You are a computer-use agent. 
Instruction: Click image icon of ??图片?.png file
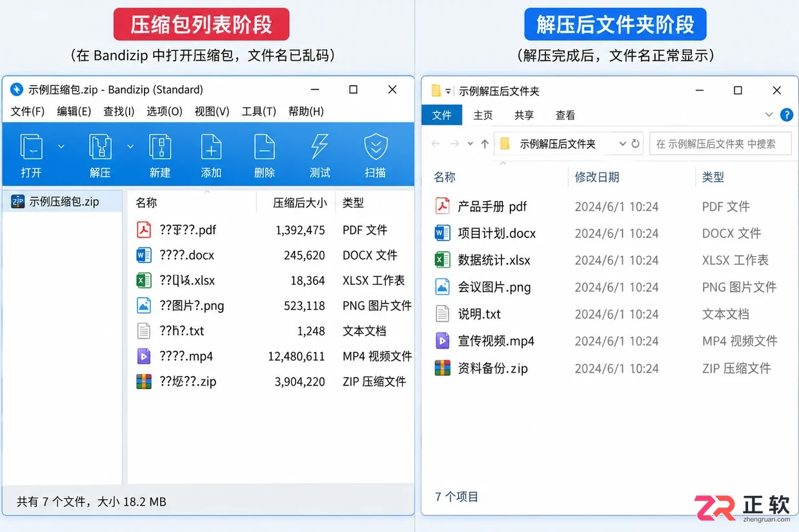[144, 306]
